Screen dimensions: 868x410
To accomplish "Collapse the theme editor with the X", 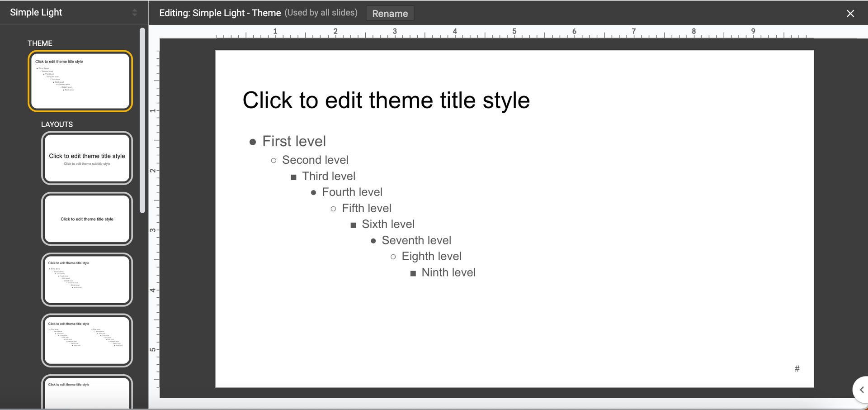I will [850, 13].
